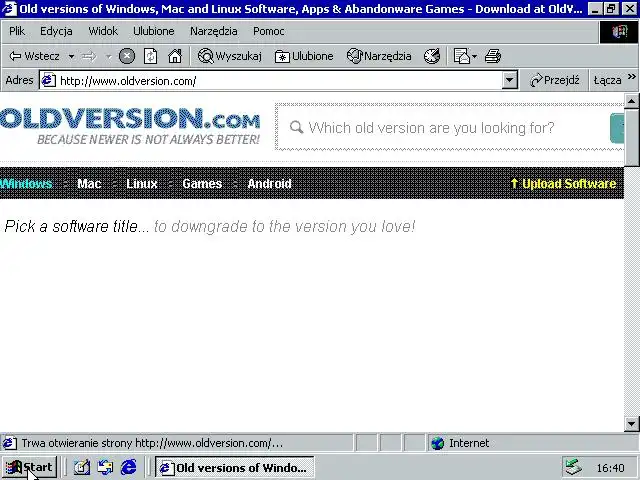Click the forward arrow toolbar button
The width and height of the screenshot is (640, 480).
89,56
